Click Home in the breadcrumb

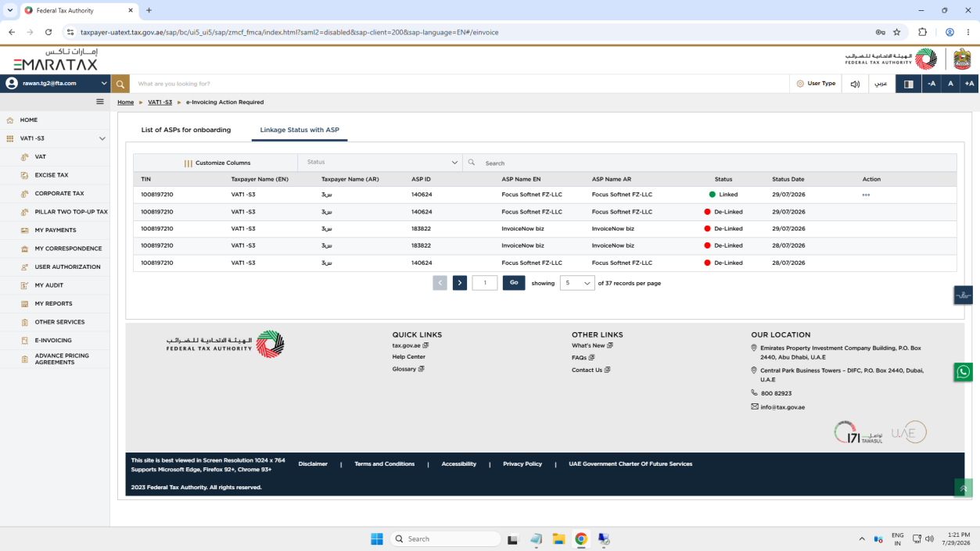(125, 102)
